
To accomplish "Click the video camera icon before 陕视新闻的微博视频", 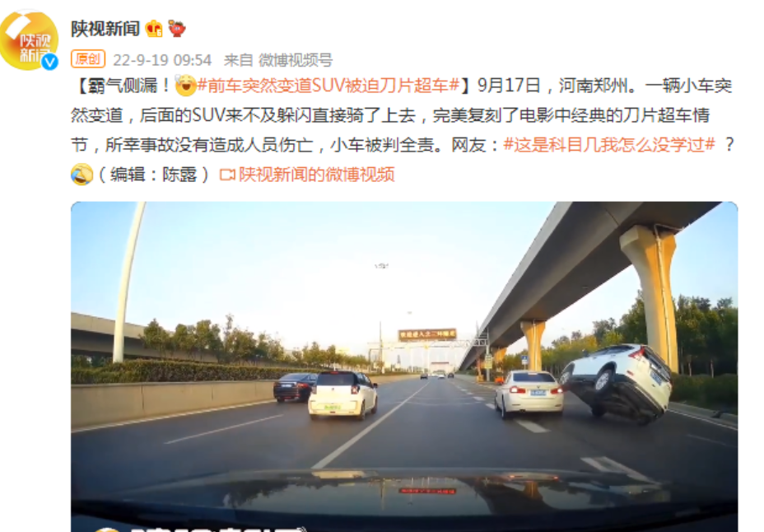I will [227, 175].
